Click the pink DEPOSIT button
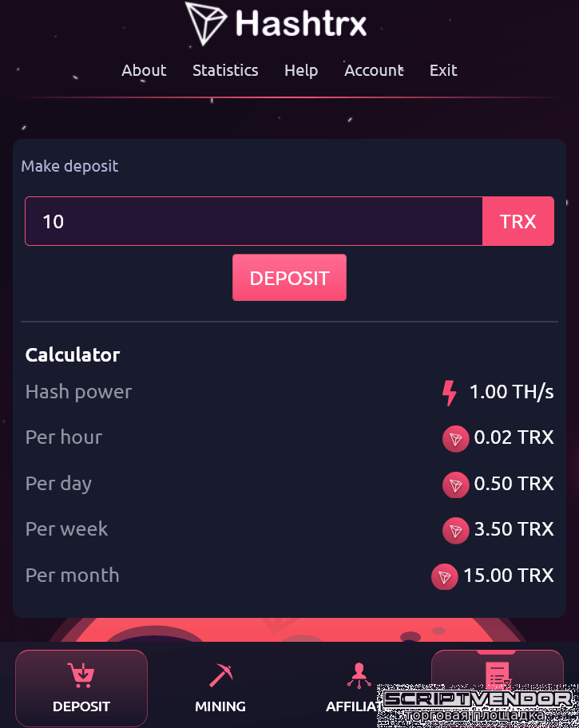579x728 pixels. (x=289, y=278)
